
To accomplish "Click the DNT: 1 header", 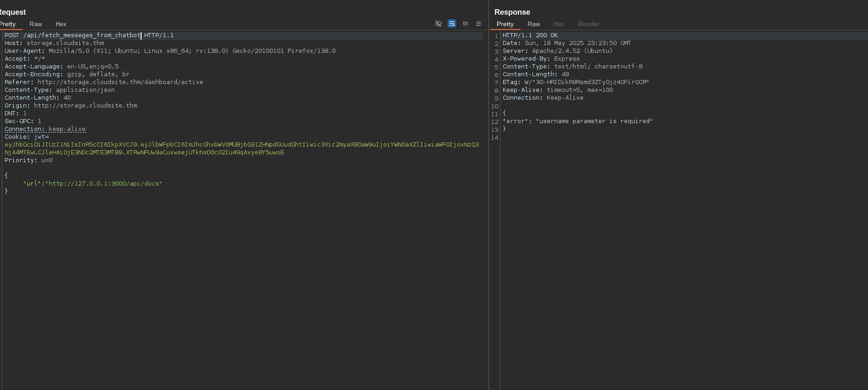I will click(16, 113).
